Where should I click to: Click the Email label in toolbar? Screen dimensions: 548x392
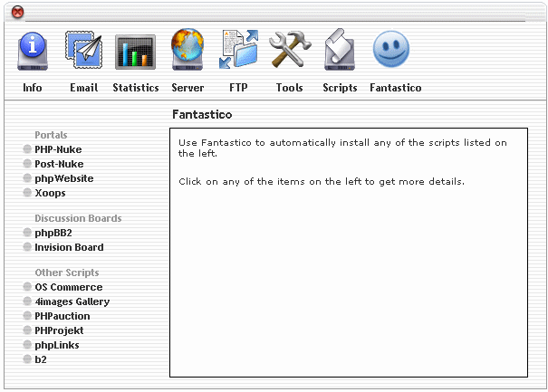(x=84, y=88)
